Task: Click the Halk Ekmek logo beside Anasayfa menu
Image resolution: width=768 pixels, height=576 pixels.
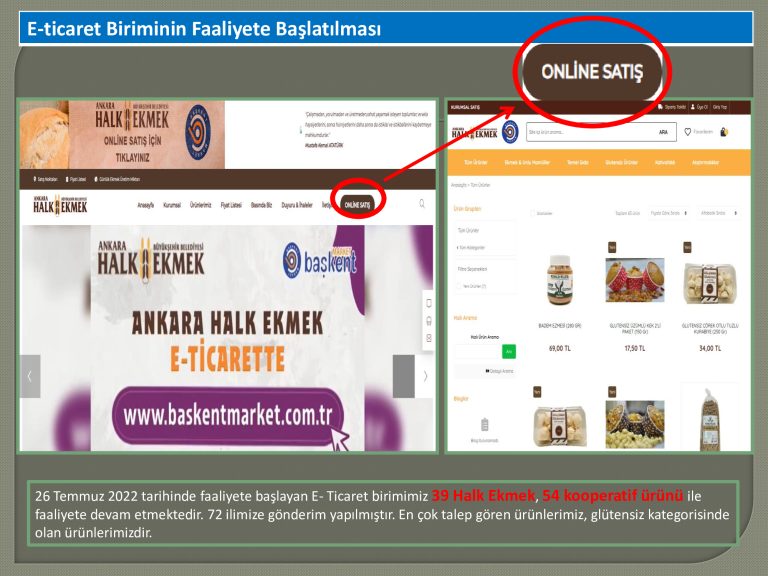Action: tap(60, 205)
